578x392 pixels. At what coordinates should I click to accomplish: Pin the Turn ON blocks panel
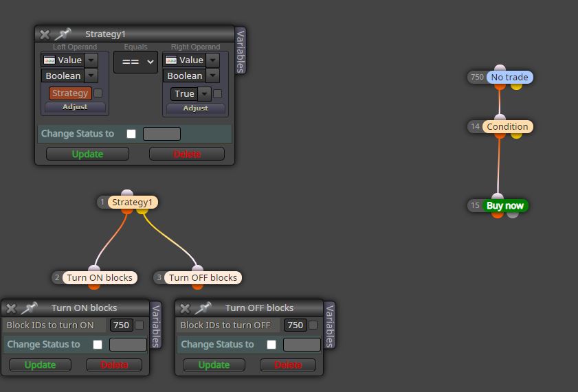29,308
